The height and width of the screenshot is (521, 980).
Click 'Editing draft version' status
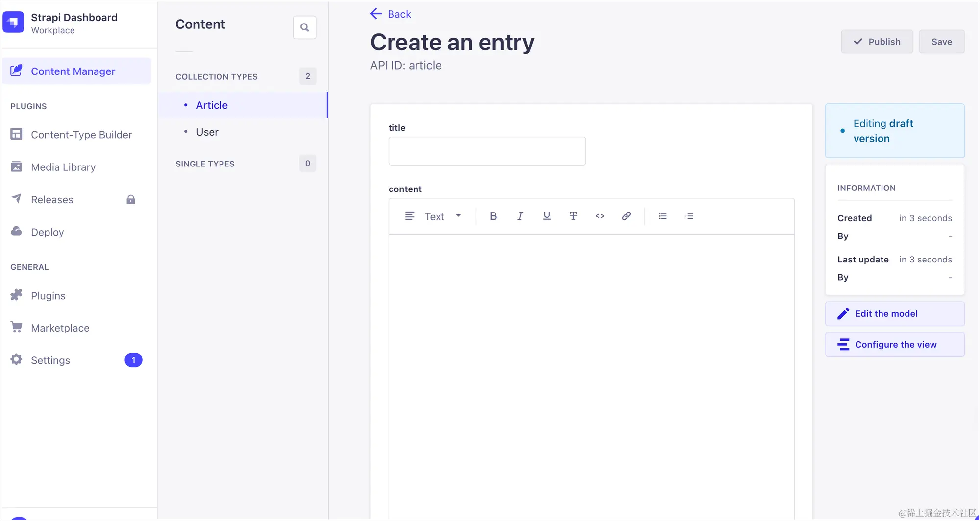[x=895, y=131]
